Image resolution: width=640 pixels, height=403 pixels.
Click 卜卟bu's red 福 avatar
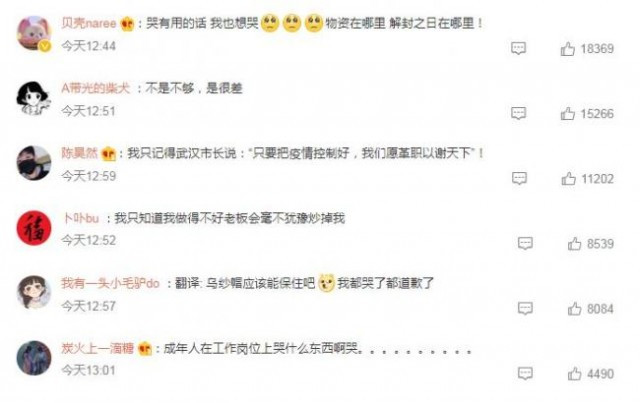coord(34,228)
